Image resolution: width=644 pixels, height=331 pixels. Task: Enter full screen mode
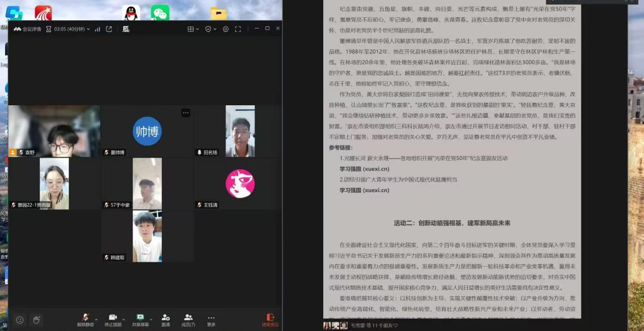click(x=238, y=29)
